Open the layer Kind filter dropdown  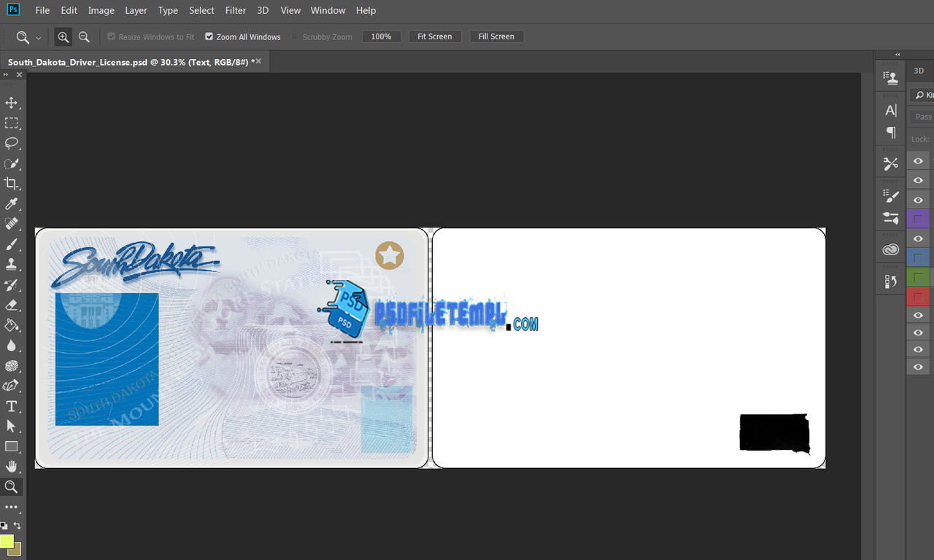pyautogui.click(x=922, y=95)
